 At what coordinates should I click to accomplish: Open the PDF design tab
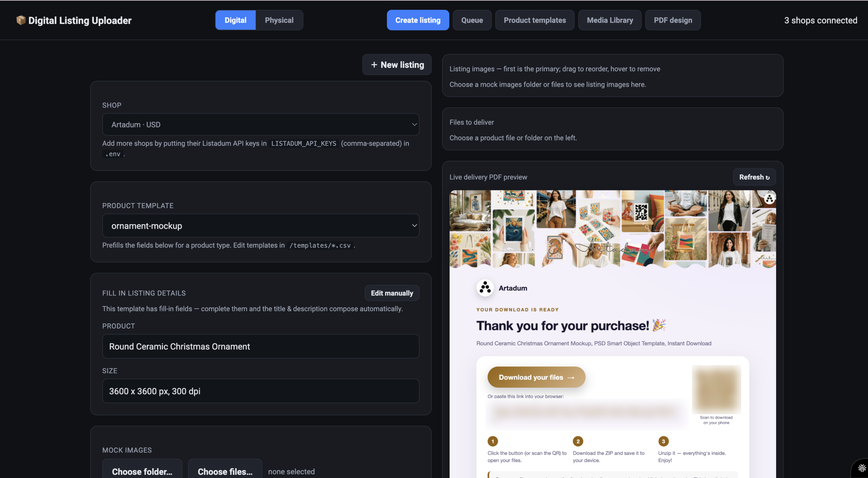[673, 20]
